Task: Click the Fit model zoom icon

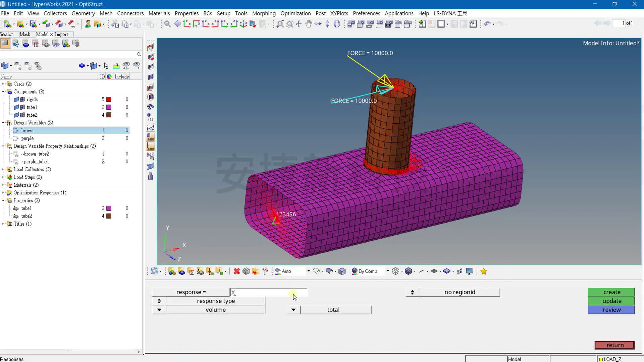Action: [x=167, y=24]
